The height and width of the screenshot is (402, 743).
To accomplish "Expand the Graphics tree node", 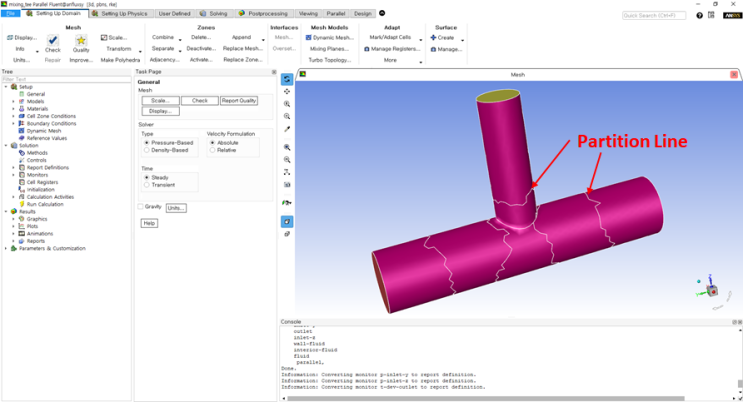I will pos(13,219).
